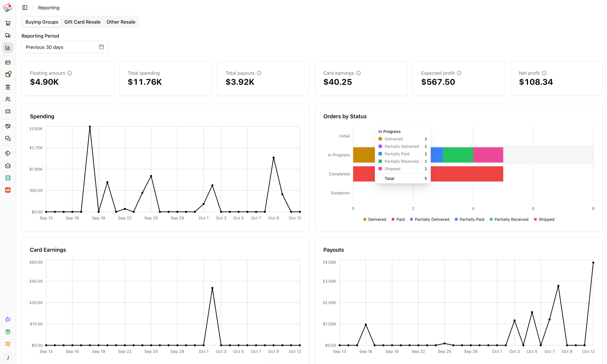Open the wallet icon with yellow badge
The height and width of the screenshot is (364, 607).
tap(8, 74)
